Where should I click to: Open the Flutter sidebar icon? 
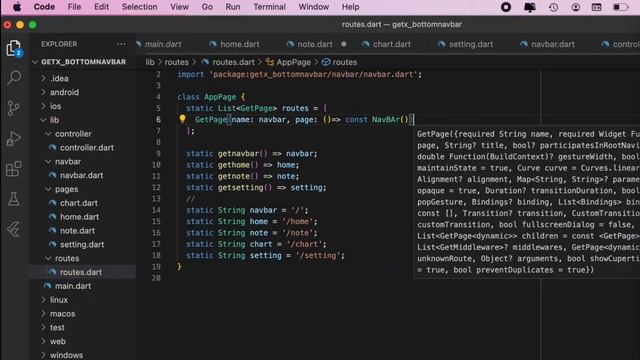(14, 229)
